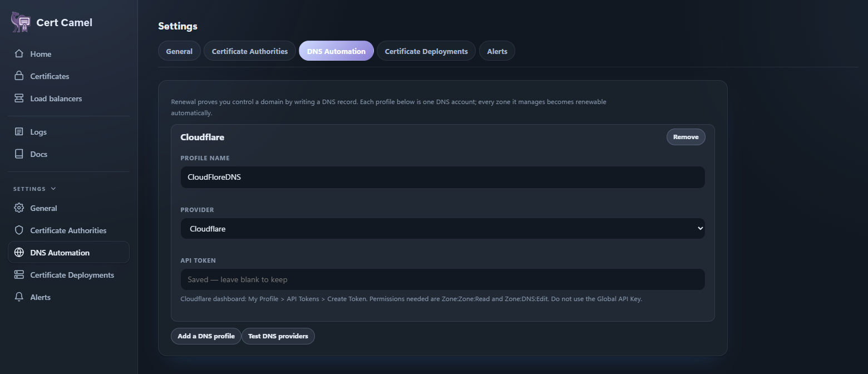Click the Certificate Deployments server icon
The width and height of the screenshot is (868, 374).
point(19,275)
